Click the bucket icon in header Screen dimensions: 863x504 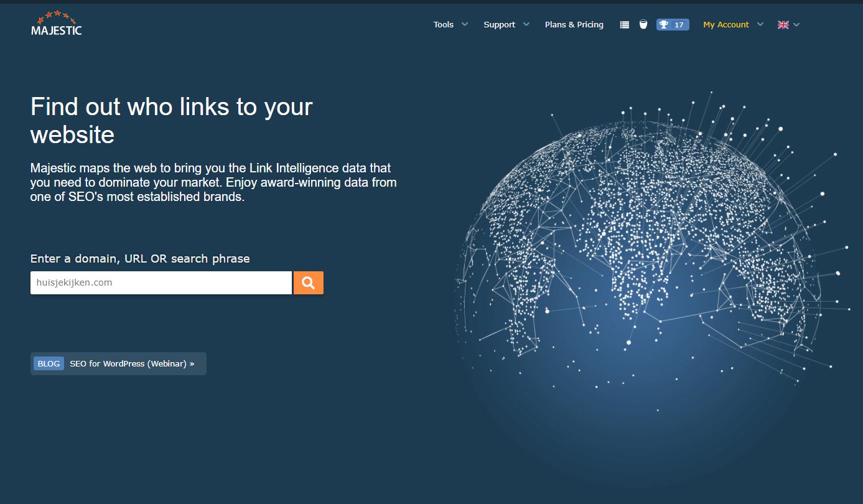643,25
